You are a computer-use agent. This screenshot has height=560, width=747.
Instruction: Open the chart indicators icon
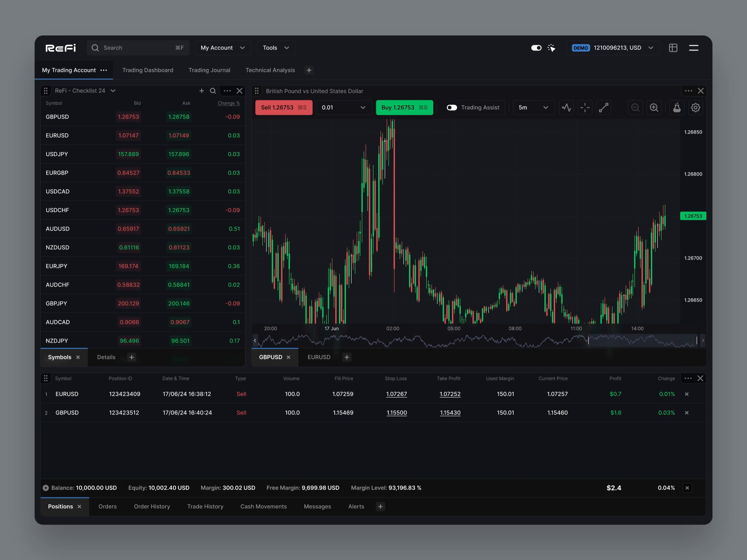pyautogui.click(x=566, y=108)
